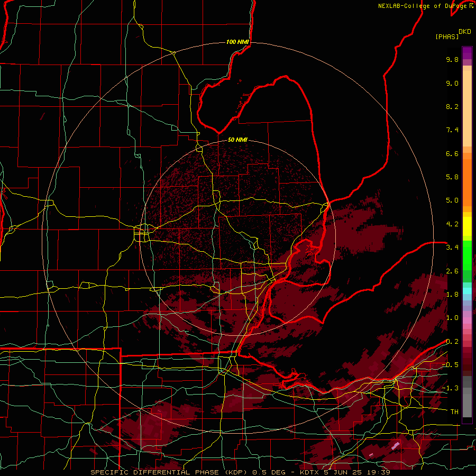Click the 'KDTX 5 JUN 25 19:39' timestamp
476x476 pixels.
pos(345,472)
